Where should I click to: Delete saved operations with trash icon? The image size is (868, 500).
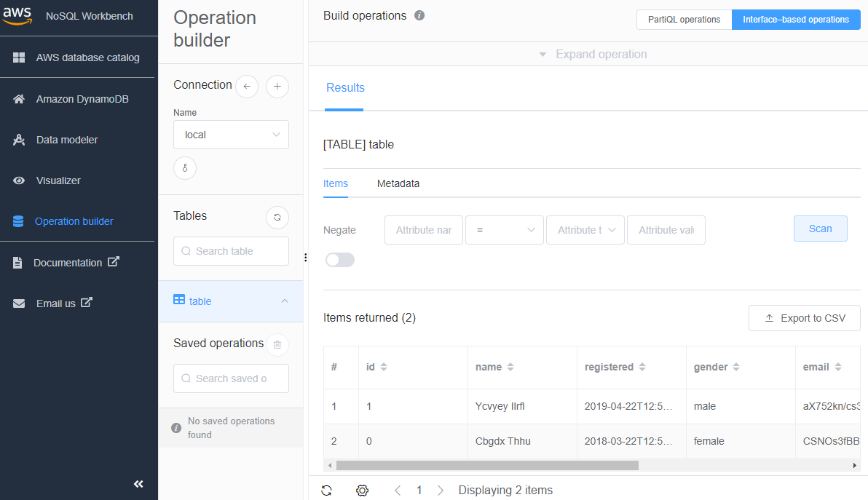click(x=277, y=344)
